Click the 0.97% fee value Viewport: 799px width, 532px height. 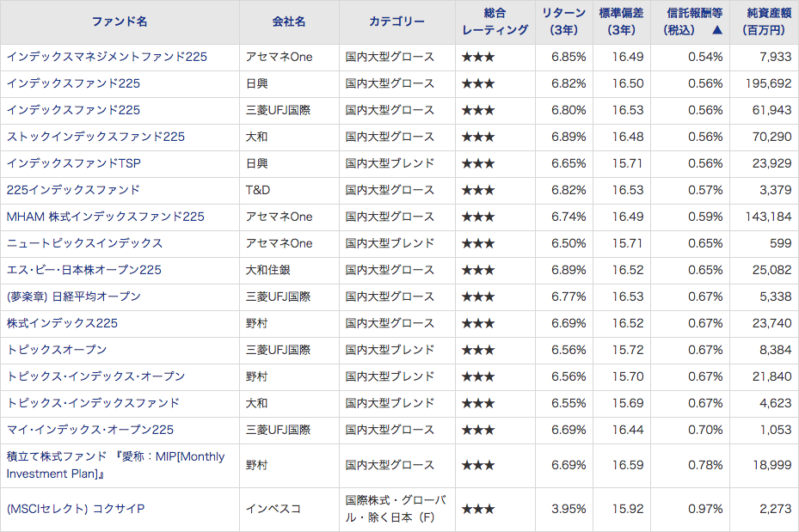pyautogui.click(x=705, y=509)
